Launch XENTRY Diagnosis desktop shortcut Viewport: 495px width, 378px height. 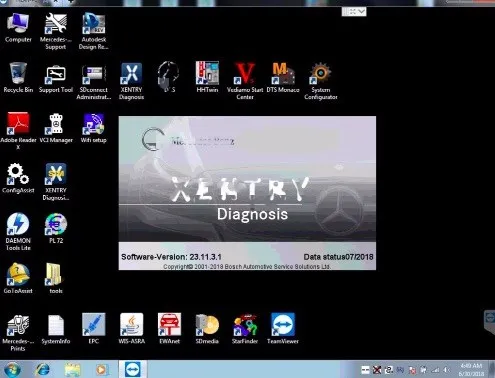(x=131, y=81)
